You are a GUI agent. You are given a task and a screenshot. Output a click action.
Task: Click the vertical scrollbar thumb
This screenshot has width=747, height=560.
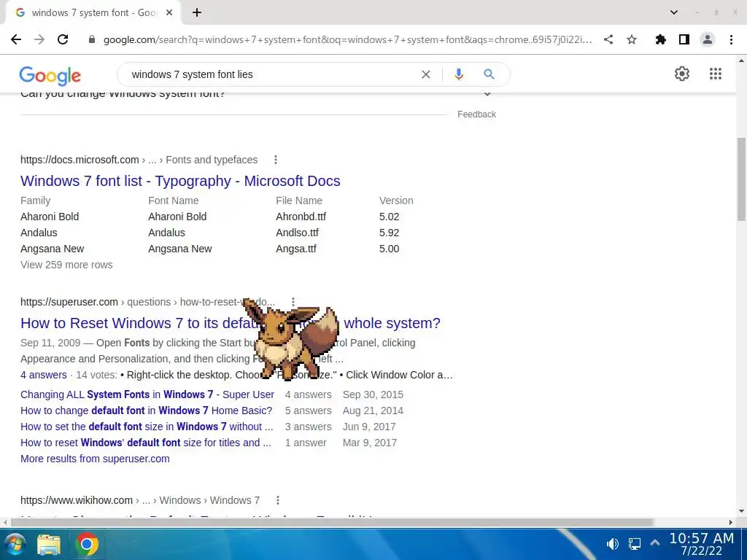(x=741, y=179)
